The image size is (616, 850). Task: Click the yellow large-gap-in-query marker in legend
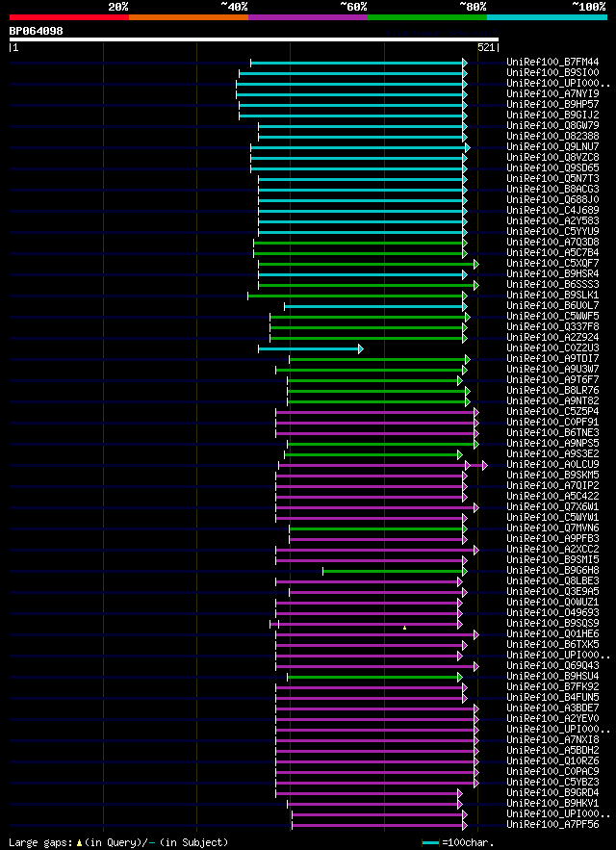(x=79, y=843)
